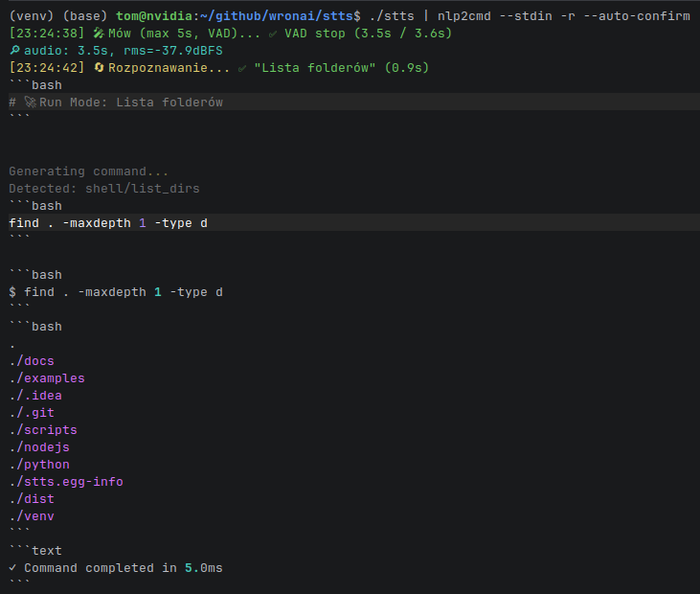Select the ./examples directory entry
Screen dimensions: 700x594
[x=47, y=378]
